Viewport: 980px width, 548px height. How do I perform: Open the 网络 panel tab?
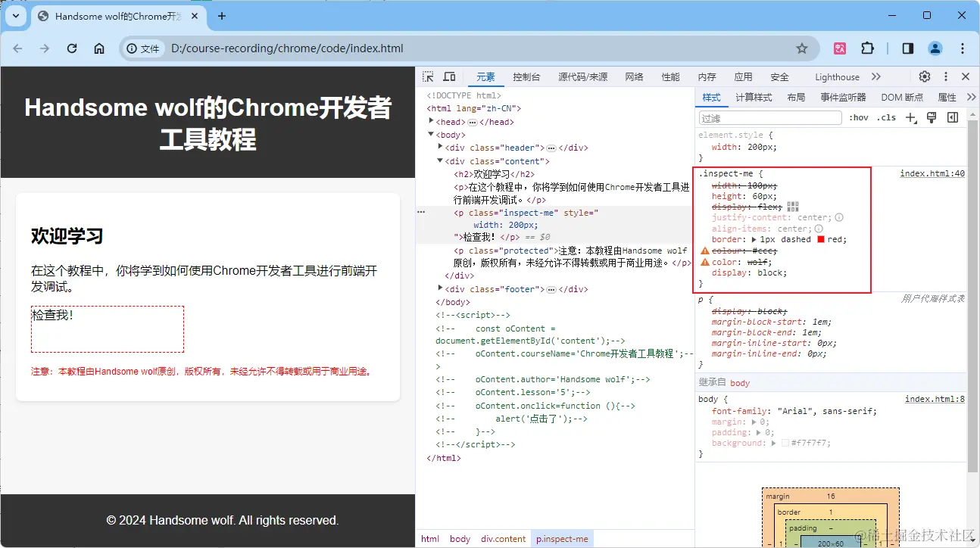click(x=634, y=76)
